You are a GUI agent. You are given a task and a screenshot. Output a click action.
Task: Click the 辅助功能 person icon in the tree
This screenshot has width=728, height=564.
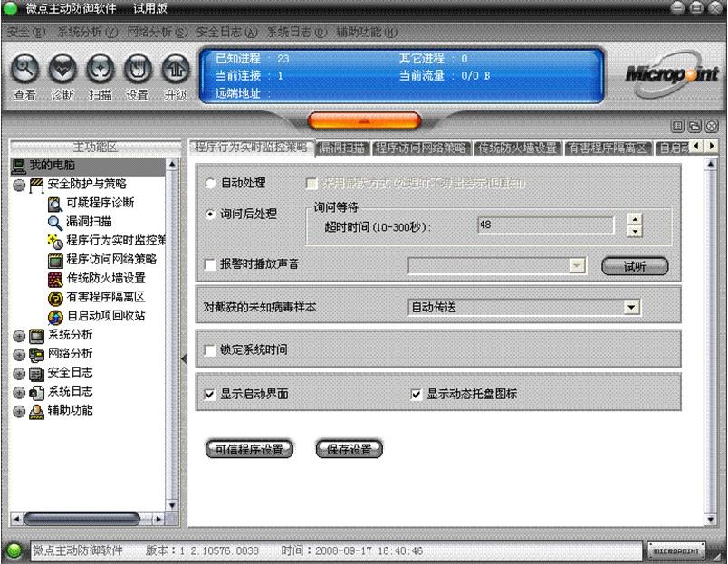coord(37,412)
